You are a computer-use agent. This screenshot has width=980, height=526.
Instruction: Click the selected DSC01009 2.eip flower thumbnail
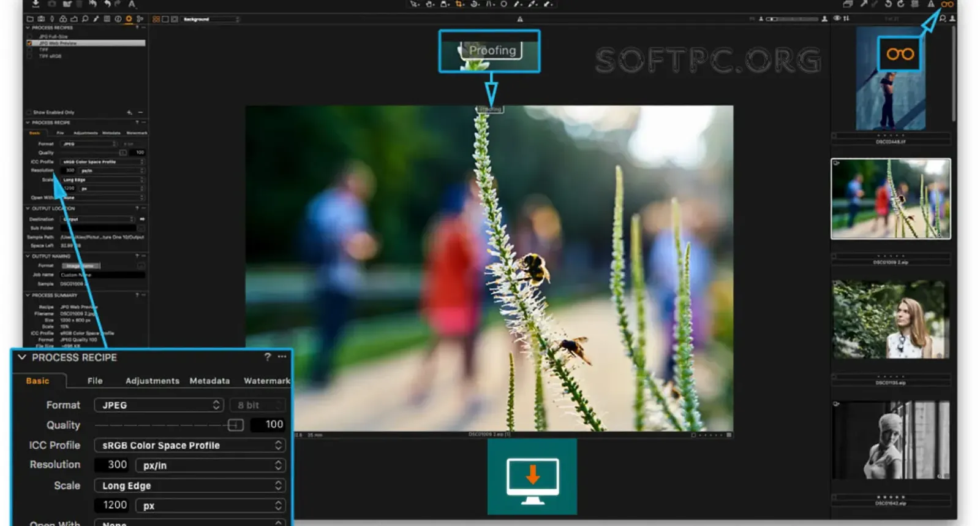point(891,199)
